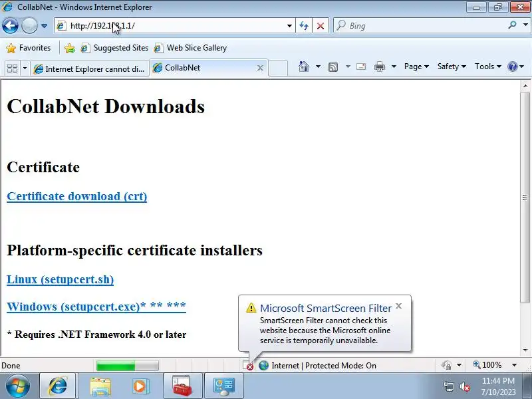Click the status bar security lock icon
This screenshot has width=532, height=399.
click(x=446, y=365)
